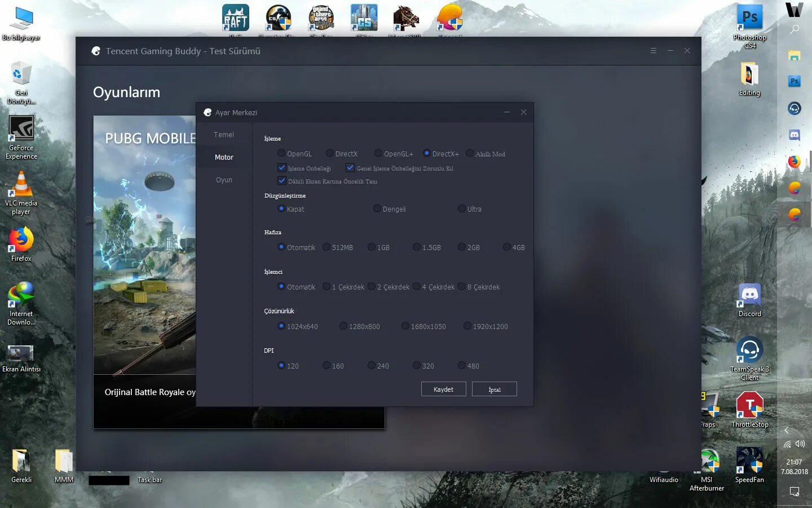Open the Raft game desktop icon
Viewport: 812px width, 508px height.
pyautogui.click(x=236, y=20)
